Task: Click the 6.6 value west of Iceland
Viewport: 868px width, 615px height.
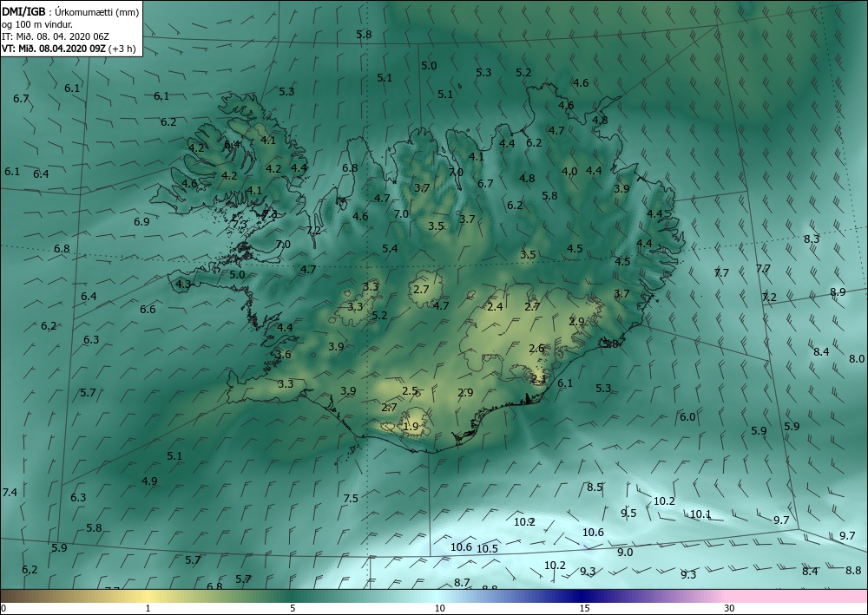Action: (x=148, y=309)
